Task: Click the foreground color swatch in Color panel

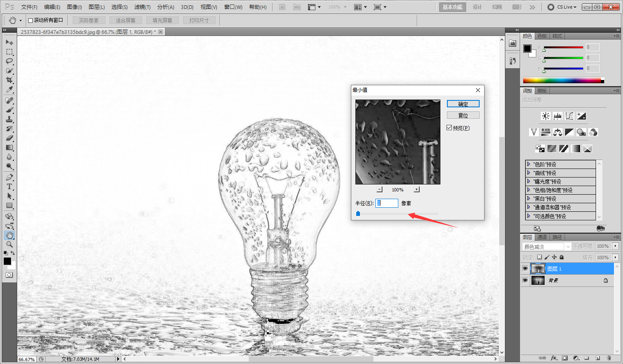Action: coord(527,49)
